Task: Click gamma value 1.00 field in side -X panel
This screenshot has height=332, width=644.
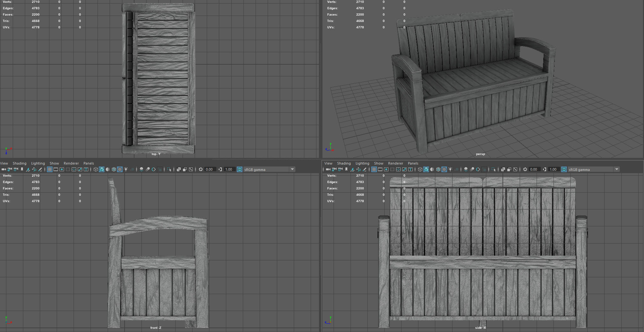Action: click(554, 169)
